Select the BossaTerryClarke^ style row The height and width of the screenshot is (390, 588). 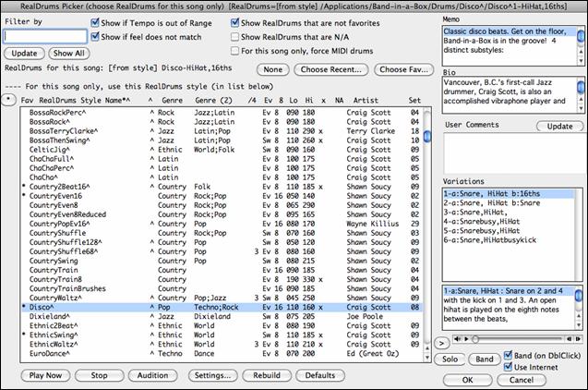pyautogui.click(x=222, y=131)
